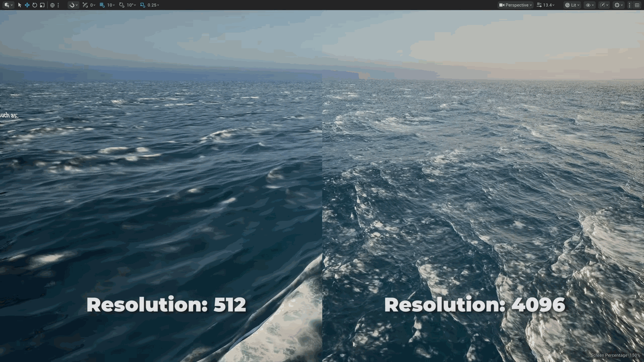
Task: Open viewport overflow options dots
Action: point(630,5)
